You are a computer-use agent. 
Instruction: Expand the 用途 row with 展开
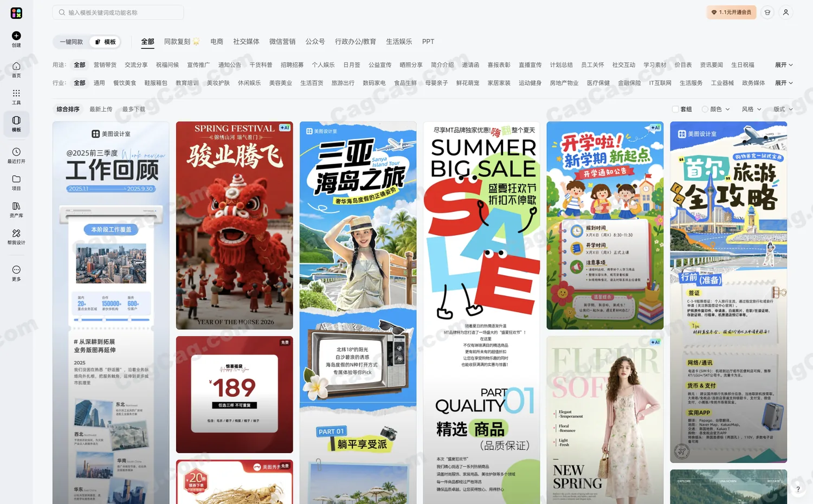(784, 65)
